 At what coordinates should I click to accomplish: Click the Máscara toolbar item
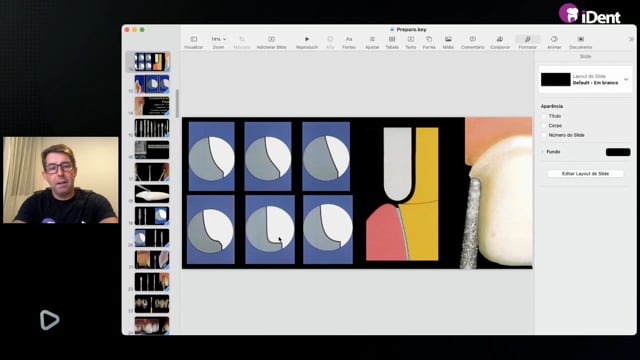click(242, 42)
